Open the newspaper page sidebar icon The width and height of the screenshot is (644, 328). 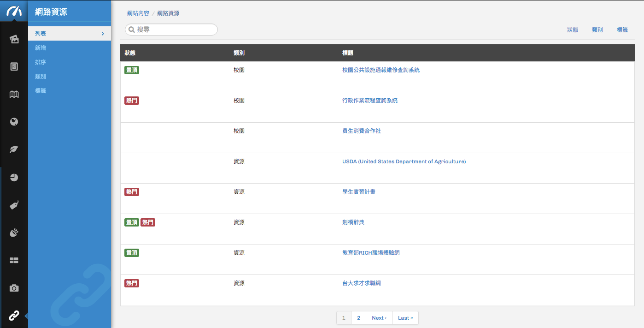(x=14, y=67)
